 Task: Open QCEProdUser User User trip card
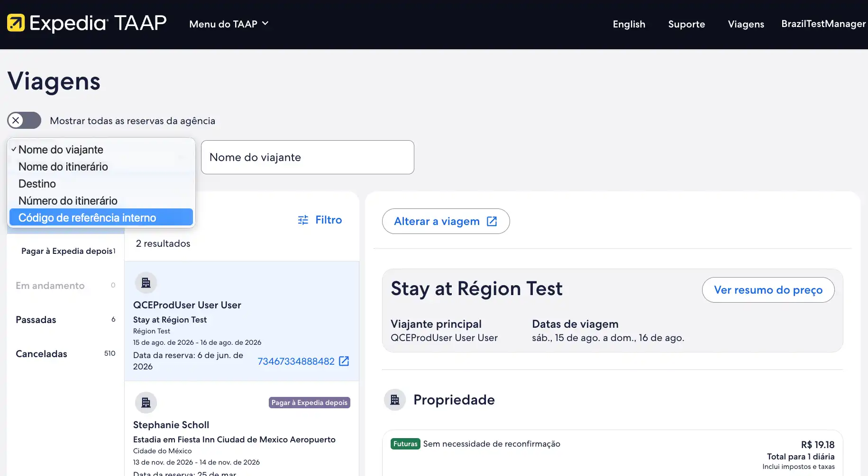[x=242, y=321]
